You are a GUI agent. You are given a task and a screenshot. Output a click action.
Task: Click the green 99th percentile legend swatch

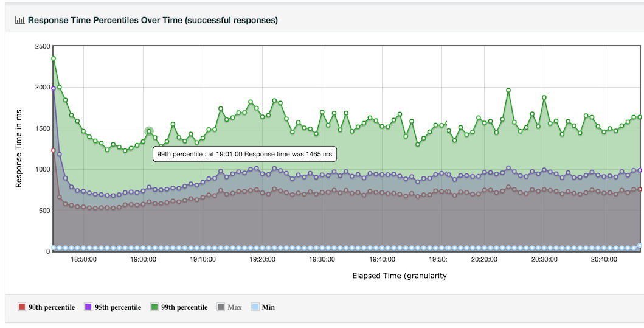(154, 307)
